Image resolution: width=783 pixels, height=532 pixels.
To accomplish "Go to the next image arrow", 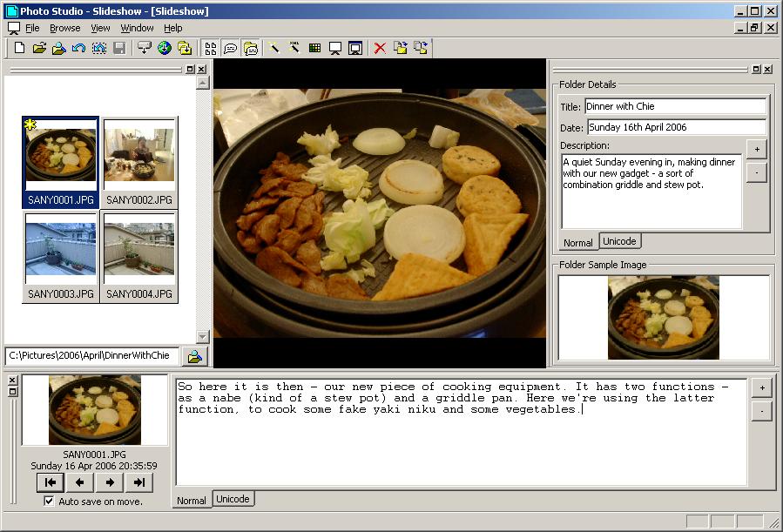I will pos(109,482).
